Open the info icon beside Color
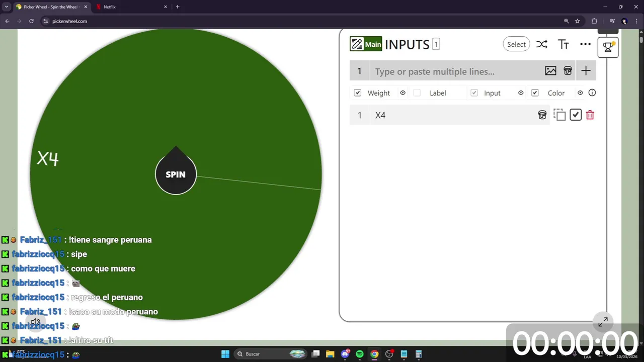Viewport: 644px width, 362px height. pos(592,93)
